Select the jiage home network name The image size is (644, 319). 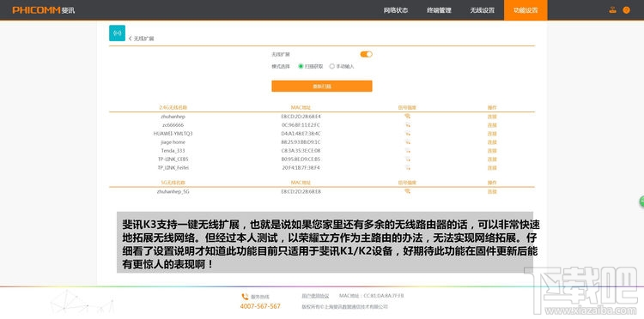click(173, 142)
